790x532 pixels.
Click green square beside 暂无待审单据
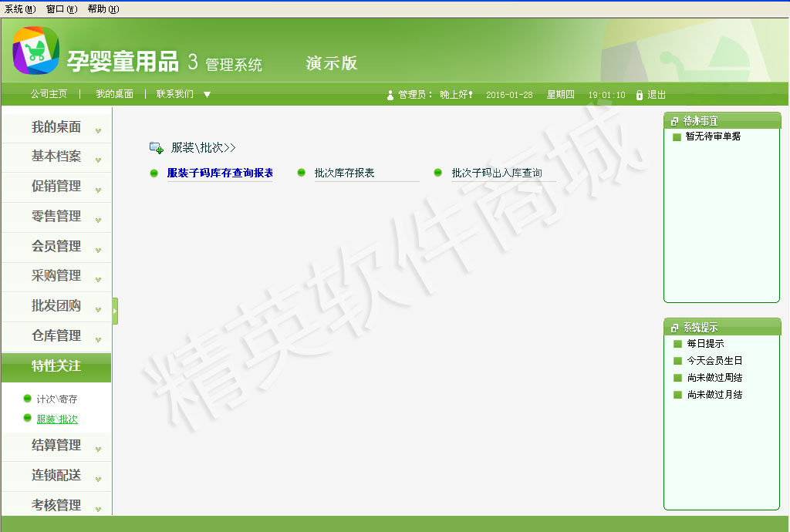tap(677, 137)
